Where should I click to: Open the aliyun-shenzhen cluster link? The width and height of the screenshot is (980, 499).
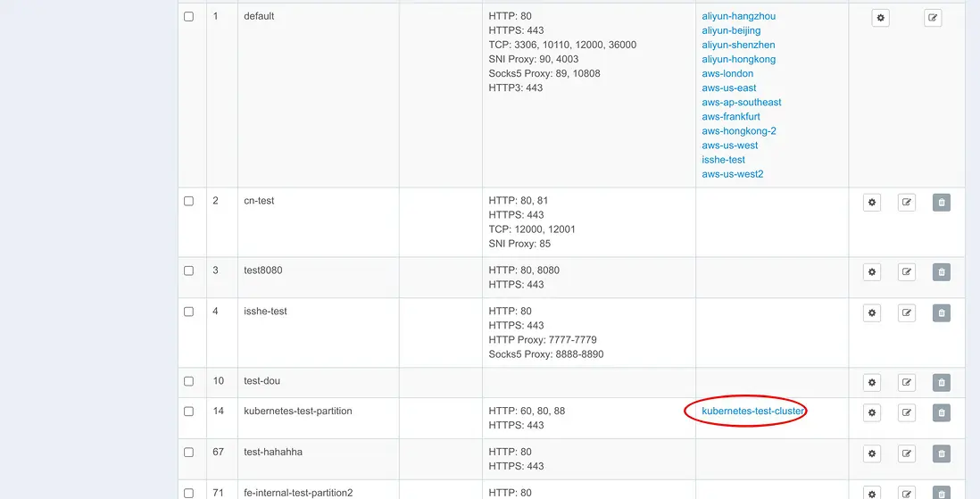coord(738,45)
